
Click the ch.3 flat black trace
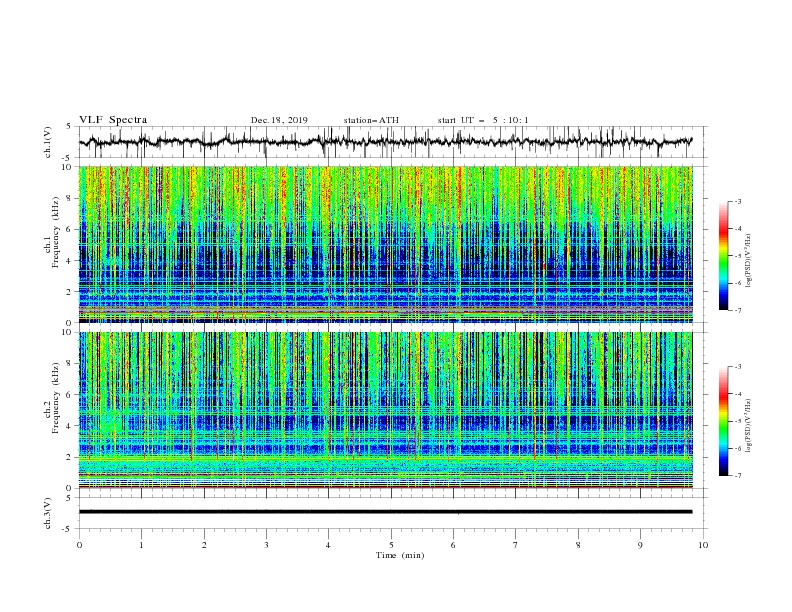point(385,512)
